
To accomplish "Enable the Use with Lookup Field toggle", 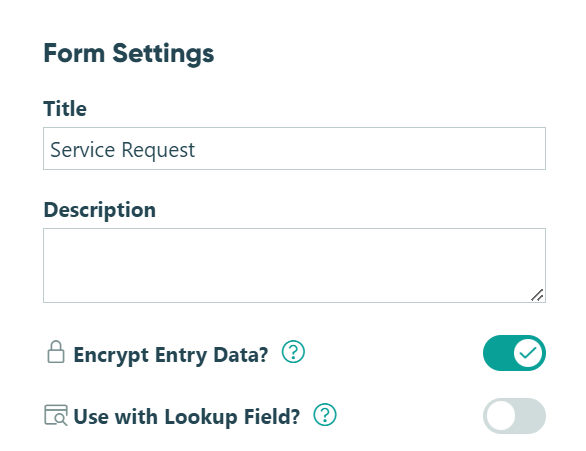I will (514, 416).
